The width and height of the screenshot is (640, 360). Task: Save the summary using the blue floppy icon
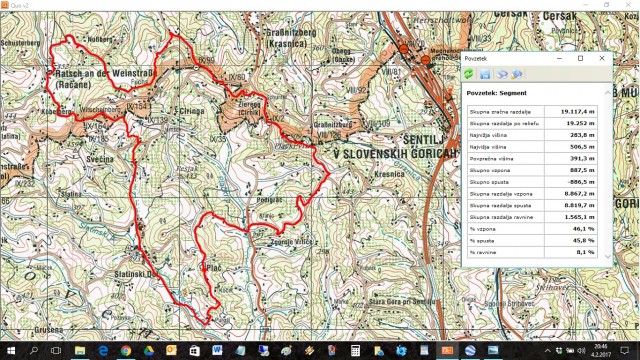[484, 74]
